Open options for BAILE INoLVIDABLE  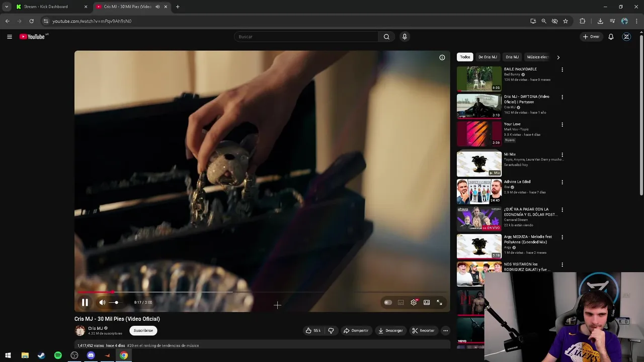pos(562,70)
